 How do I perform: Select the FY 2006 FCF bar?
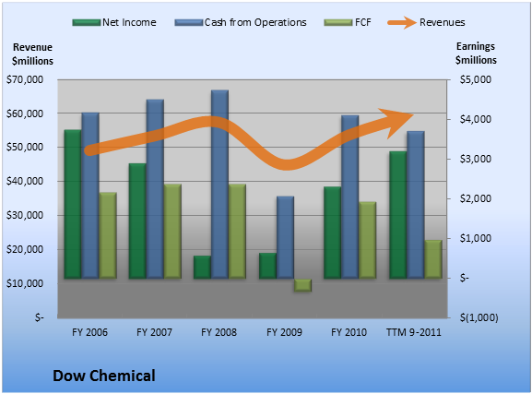tap(108, 235)
